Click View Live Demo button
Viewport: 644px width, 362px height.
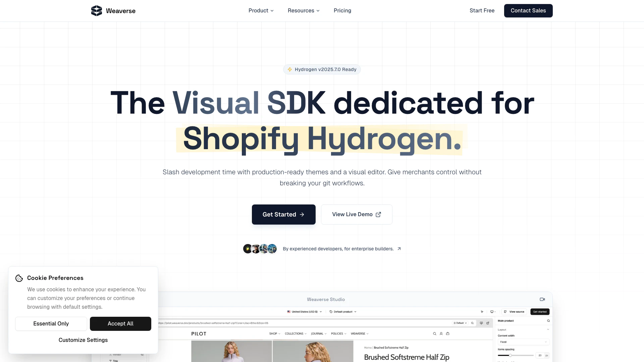click(356, 215)
